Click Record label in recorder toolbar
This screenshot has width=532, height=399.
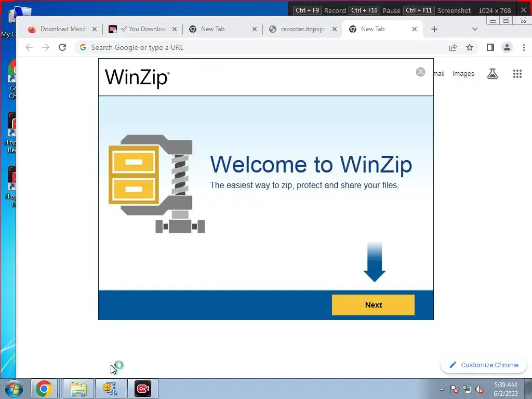pyautogui.click(x=335, y=10)
